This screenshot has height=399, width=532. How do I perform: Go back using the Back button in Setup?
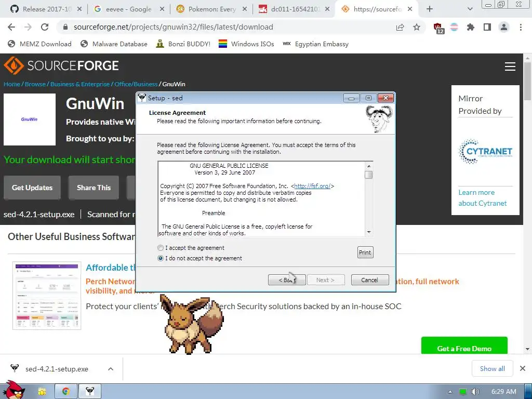point(287,280)
